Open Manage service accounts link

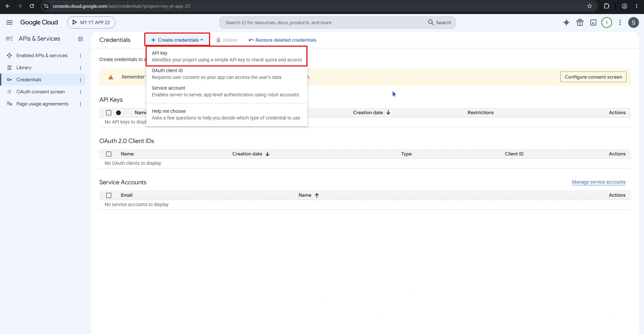[x=599, y=182]
